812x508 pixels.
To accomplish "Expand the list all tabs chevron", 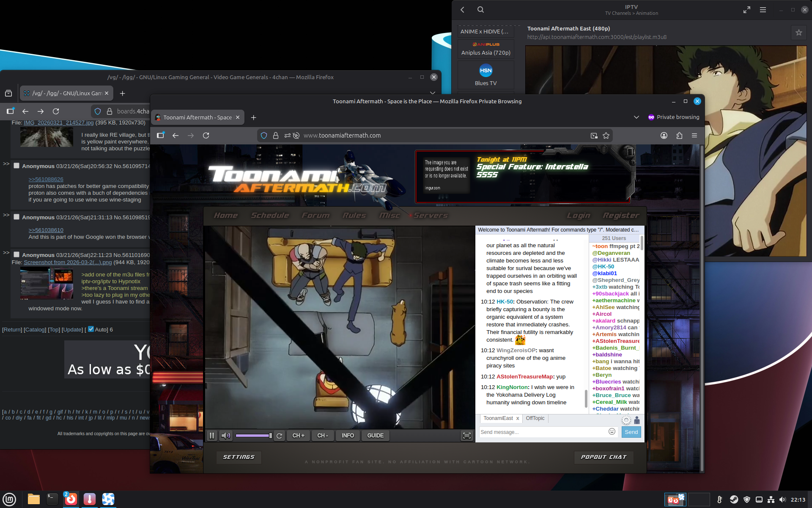I will (636, 117).
